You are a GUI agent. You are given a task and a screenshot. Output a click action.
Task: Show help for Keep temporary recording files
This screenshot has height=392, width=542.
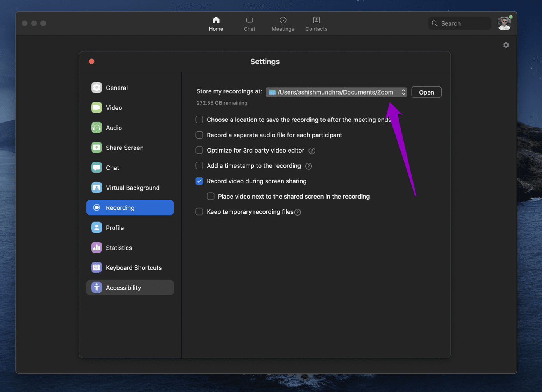click(x=298, y=212)
